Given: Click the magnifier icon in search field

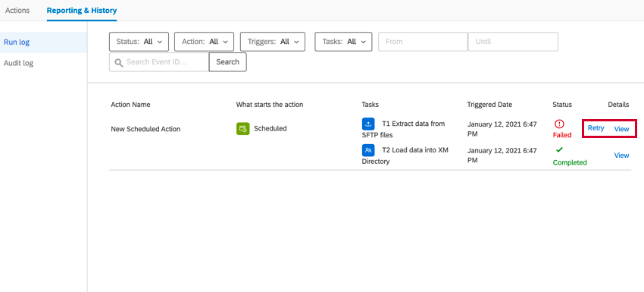Looking at the screenshot, I should pyautogui.click(x=119, y=62).
